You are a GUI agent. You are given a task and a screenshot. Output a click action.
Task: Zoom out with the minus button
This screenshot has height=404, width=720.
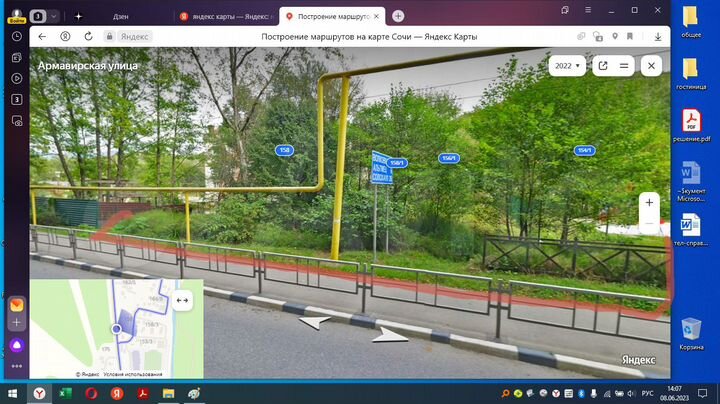[649, 223]
